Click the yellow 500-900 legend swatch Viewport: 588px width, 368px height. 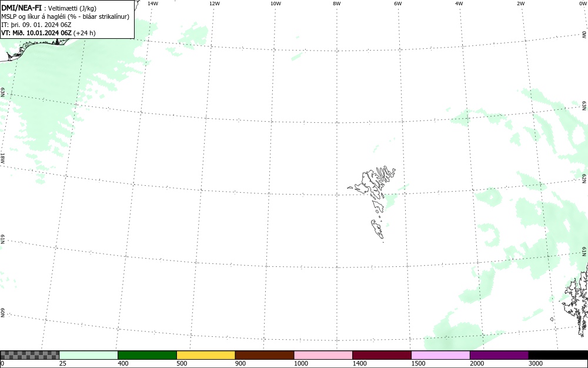206,355
